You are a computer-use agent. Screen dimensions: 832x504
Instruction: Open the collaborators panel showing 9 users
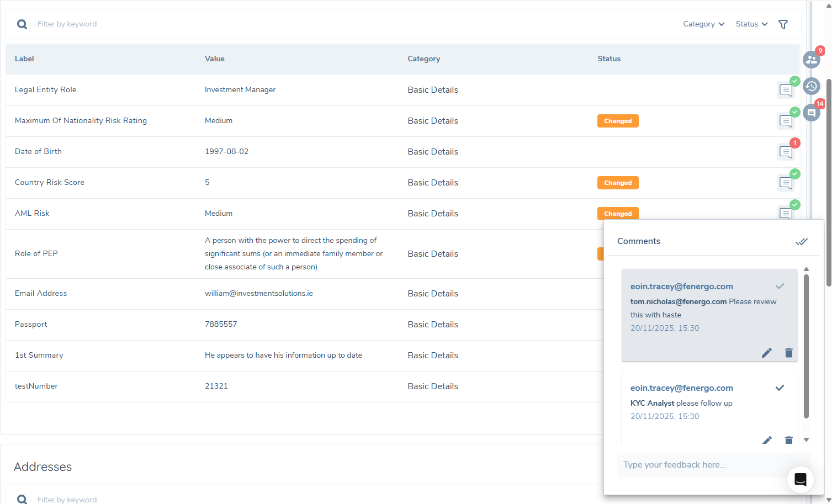pos(811,60)
